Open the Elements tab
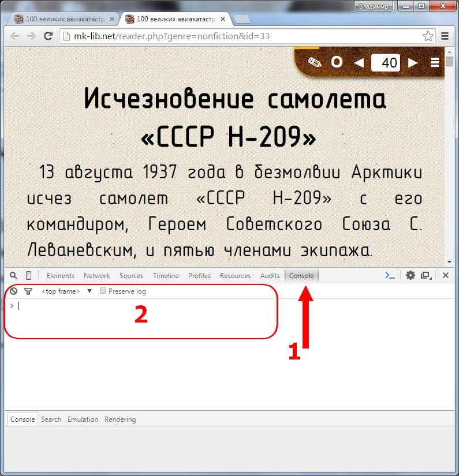Image resolution: width=459 pixels, height=476 pixels. [61, 276]
